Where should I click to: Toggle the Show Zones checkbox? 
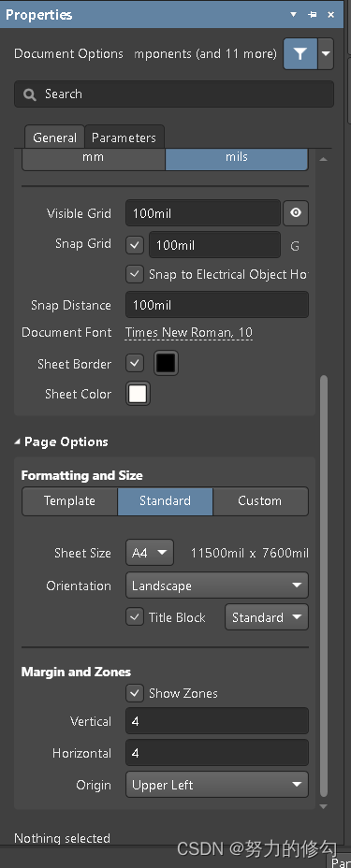pyautogui.click(x=135, y=693)
